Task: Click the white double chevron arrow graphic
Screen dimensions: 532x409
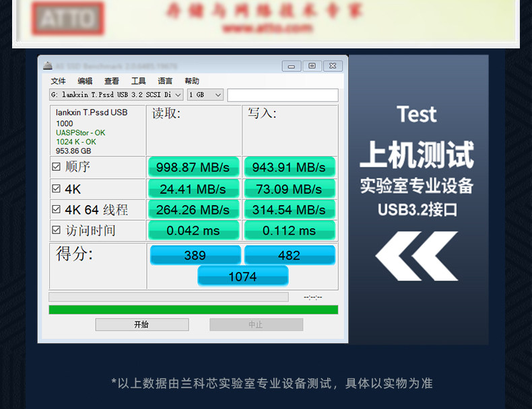Action: pos(417,256)
